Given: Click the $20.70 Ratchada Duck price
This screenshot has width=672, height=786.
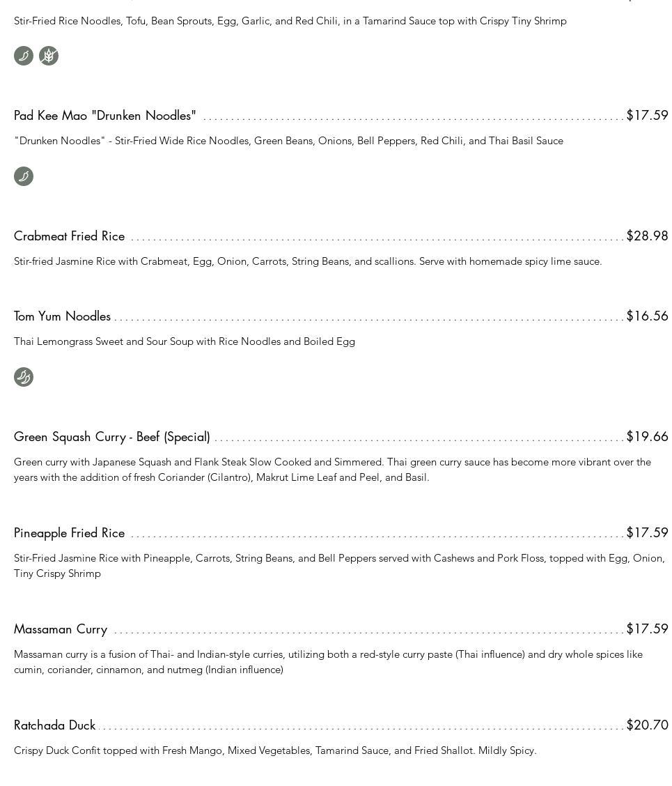Looking at the screenshot, I should pos(647,725).
